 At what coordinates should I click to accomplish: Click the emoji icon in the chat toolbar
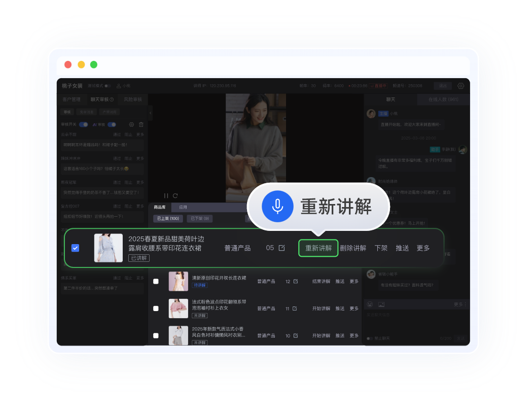click(x=370, y=304)
